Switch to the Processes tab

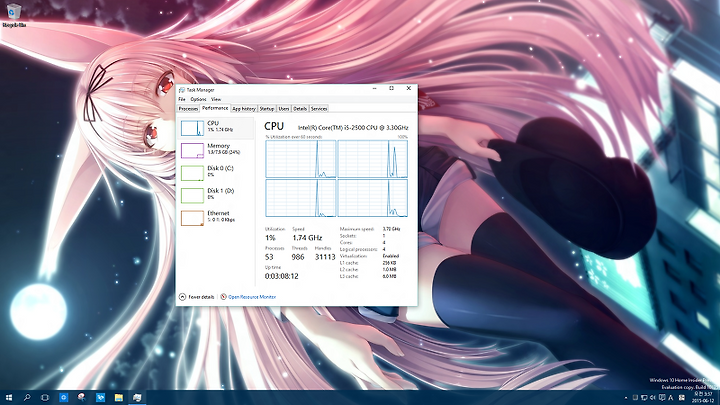[188, 109]
